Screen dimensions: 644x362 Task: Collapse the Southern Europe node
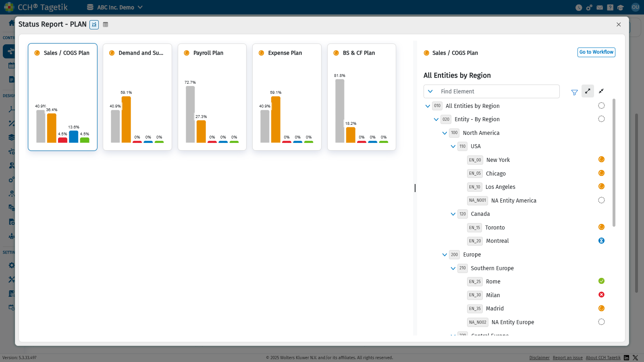(453, 269)
